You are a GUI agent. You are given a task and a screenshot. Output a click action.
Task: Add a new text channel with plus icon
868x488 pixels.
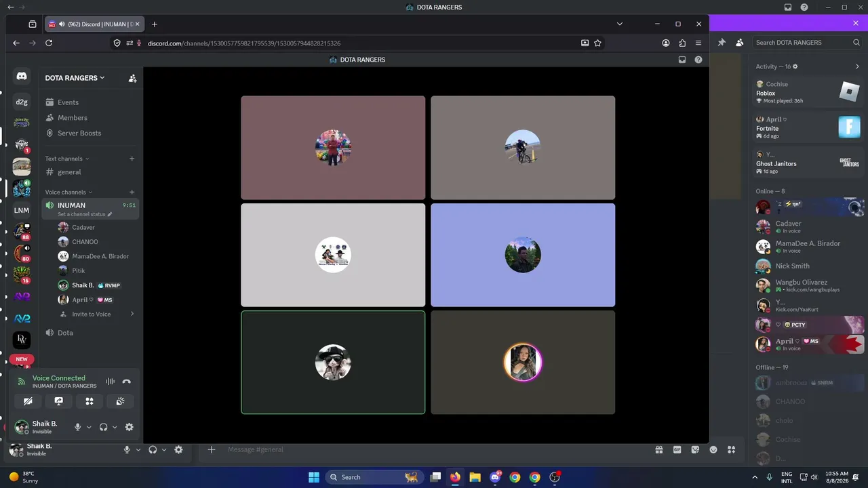tap(132, 159)
